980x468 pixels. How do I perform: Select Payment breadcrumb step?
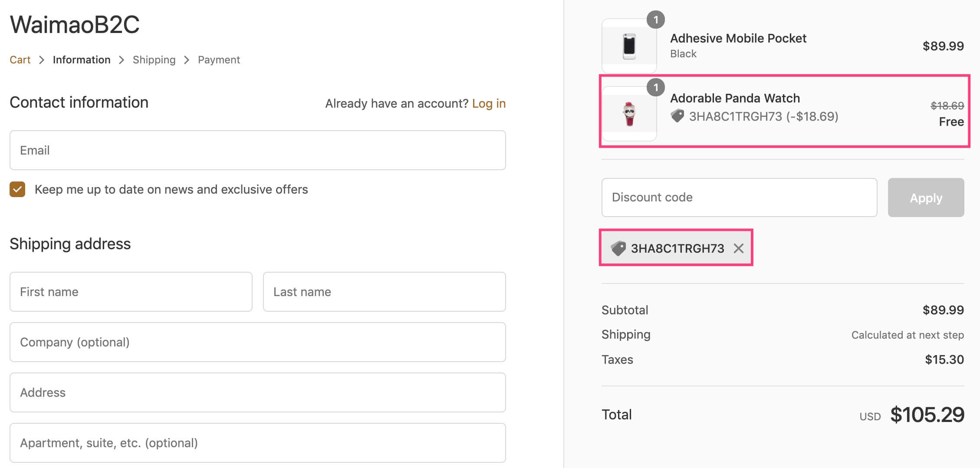pos(219,59)
